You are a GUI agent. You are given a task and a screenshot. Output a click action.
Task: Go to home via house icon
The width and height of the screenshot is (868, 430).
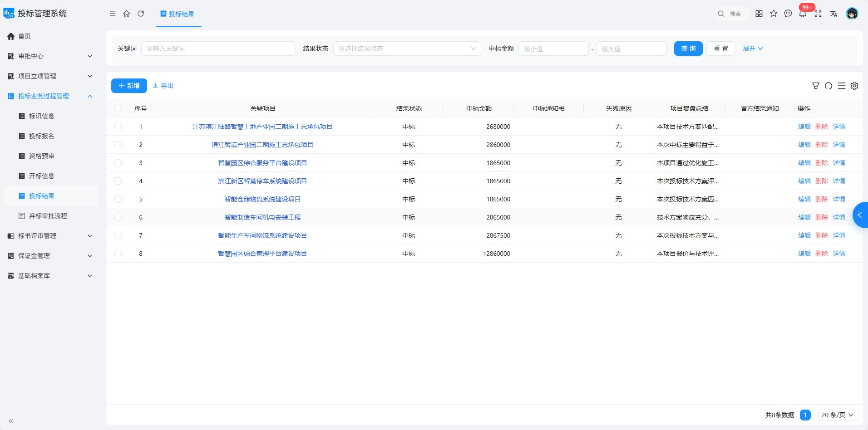tap(127, 14)
